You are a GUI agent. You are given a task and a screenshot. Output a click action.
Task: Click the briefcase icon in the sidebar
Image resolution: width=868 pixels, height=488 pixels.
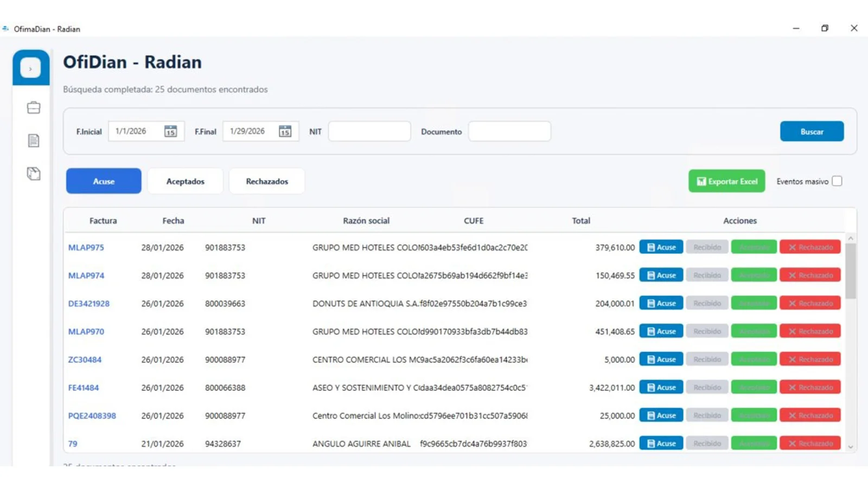coord(34,107)
